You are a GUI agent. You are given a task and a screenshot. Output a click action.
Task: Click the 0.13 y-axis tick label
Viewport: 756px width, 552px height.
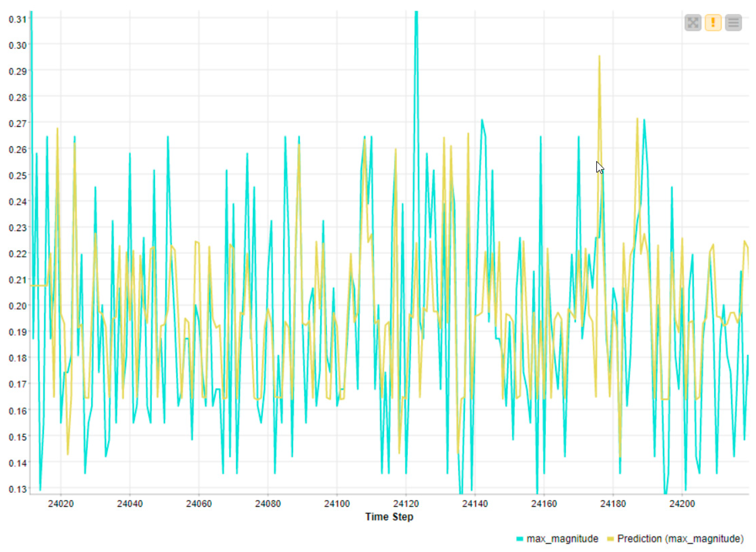(x=17, y=489)
